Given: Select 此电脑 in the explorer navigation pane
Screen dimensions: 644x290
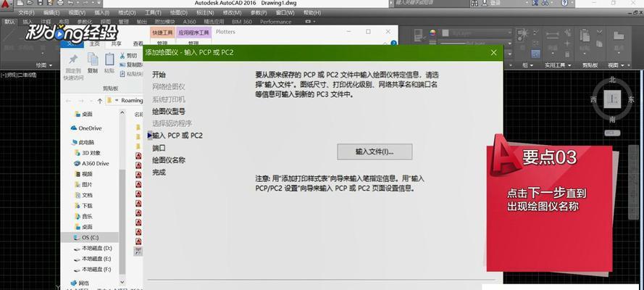Looking at the screenshot, I should 83,142.
